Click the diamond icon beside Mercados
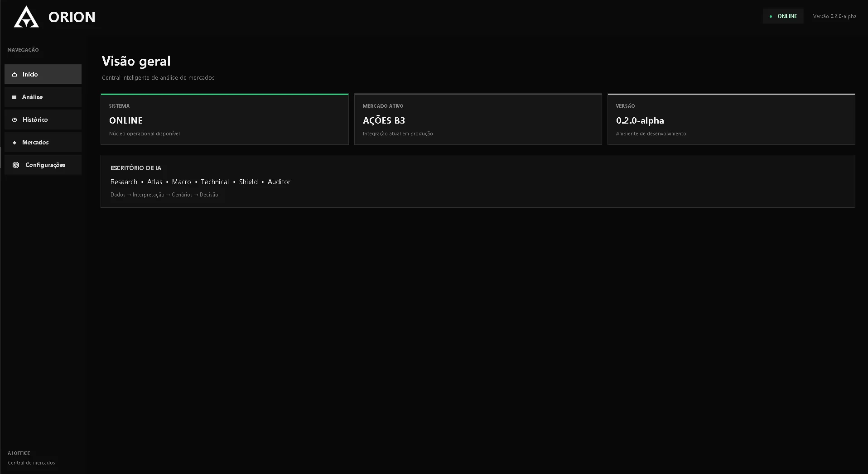 [14, 143]
